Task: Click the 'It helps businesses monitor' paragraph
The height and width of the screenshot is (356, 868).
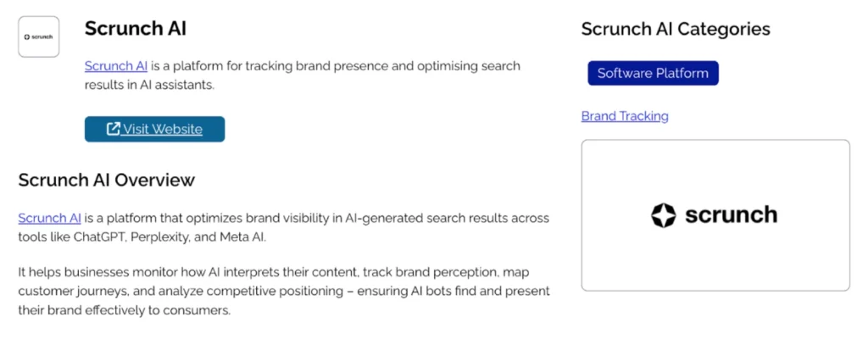Action: 285,292
